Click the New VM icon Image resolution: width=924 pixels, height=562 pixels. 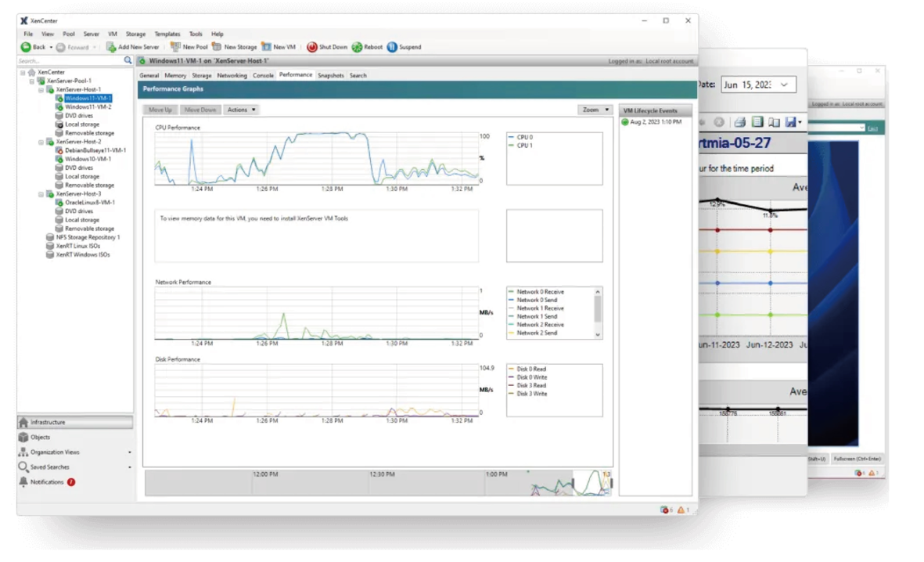[266, 47]
